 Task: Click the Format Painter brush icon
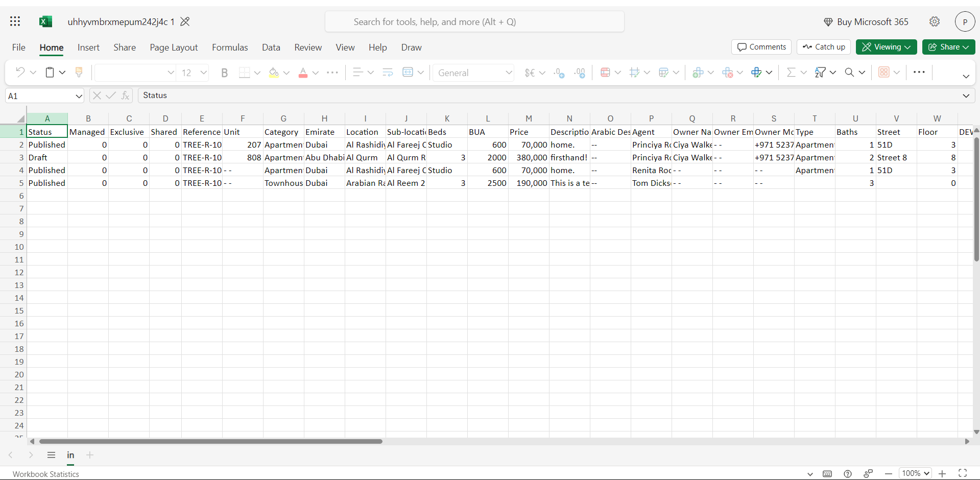(79, 73)
